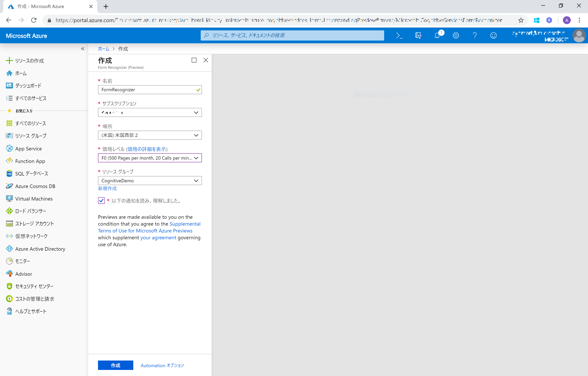Open the Cloud Shell terminal
Screen dimensions: 588x376
click(400, 35)
